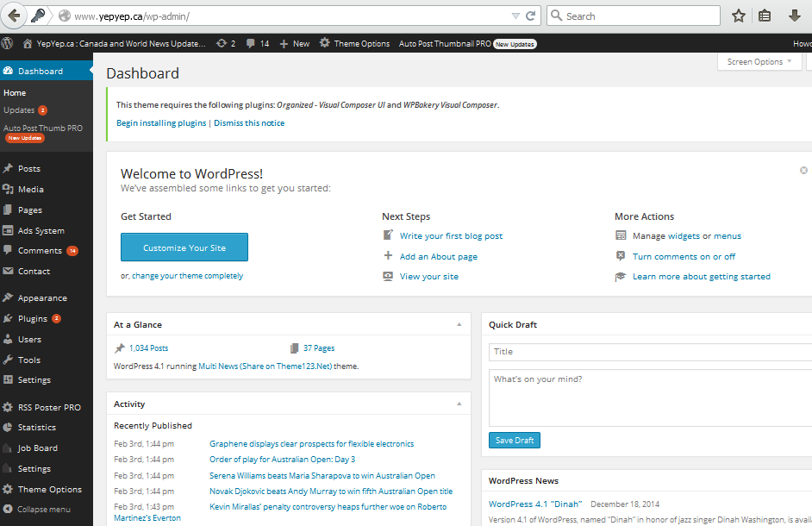Click Begin installing plugins link

click(x=161, y=123)
